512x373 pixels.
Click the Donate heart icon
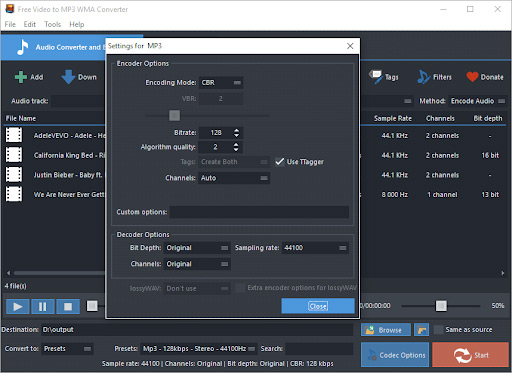(472, 77)
